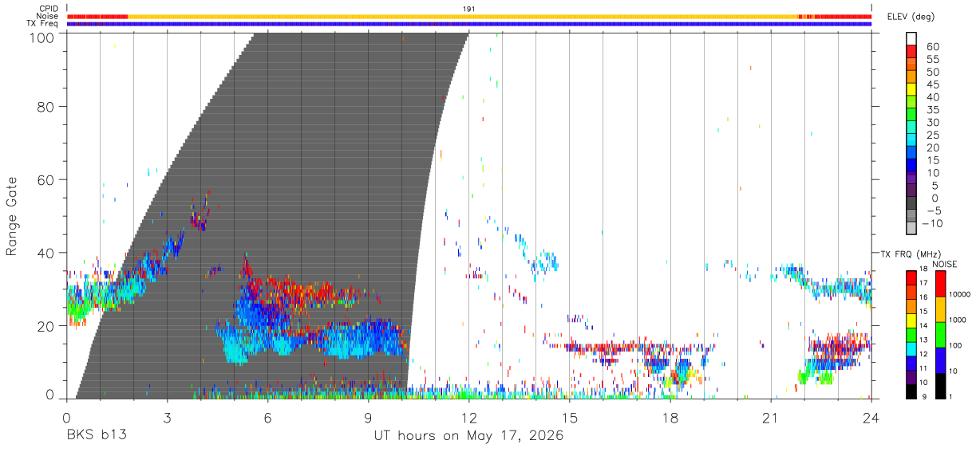Image resolution: width=980 pixels, height=452 pixels.
Task: Click the yellow segment of ELEV color bar
Action: [911, 89]
